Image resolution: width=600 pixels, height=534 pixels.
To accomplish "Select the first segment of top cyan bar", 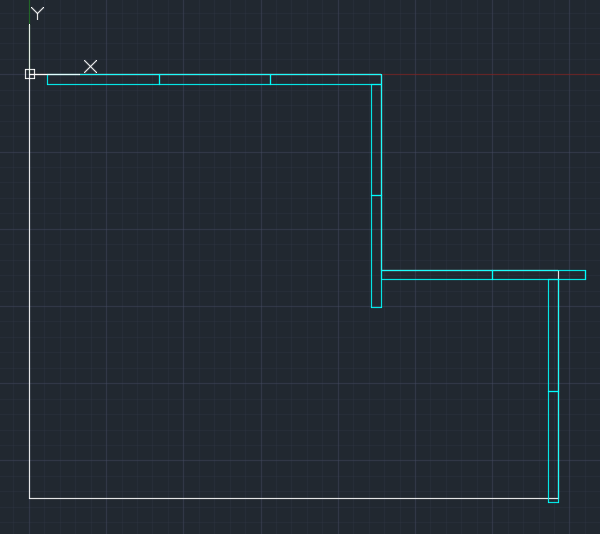I will (x=103, y=79).
